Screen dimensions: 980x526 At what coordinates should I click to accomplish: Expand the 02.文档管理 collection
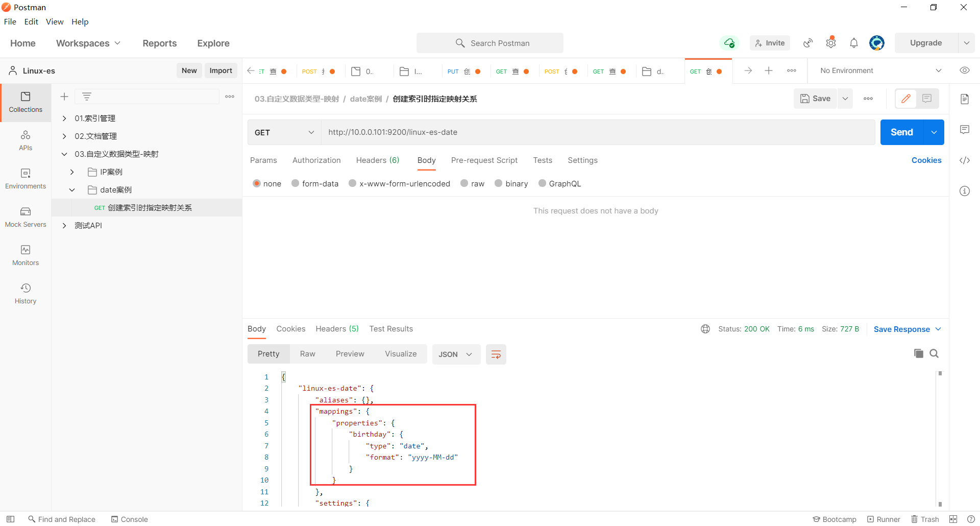click(64, 136)
